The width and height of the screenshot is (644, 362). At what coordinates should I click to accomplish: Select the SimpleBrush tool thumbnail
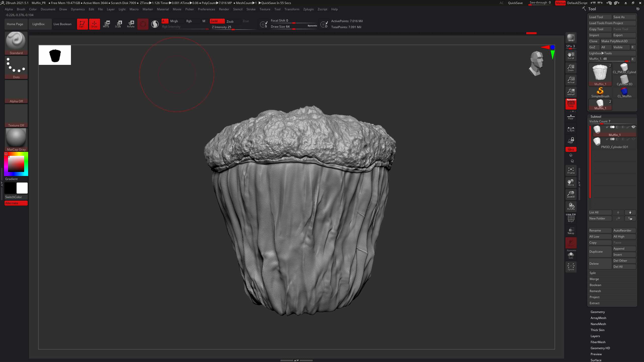[600, 92]
